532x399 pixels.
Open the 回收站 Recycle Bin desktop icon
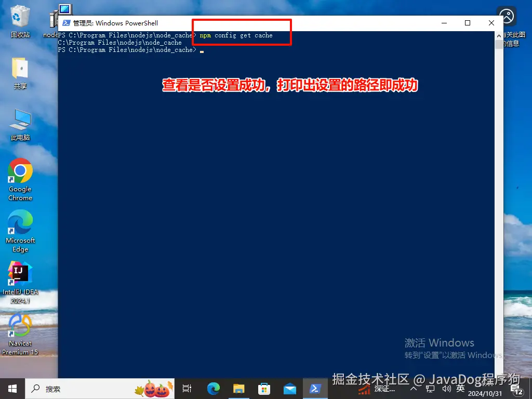20,21
